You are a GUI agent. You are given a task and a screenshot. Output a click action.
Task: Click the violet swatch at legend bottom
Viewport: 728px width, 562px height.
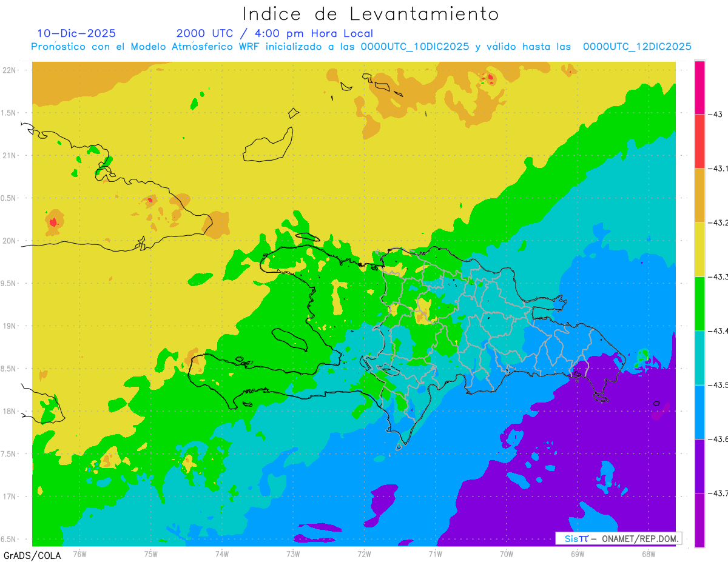[699, 520]
